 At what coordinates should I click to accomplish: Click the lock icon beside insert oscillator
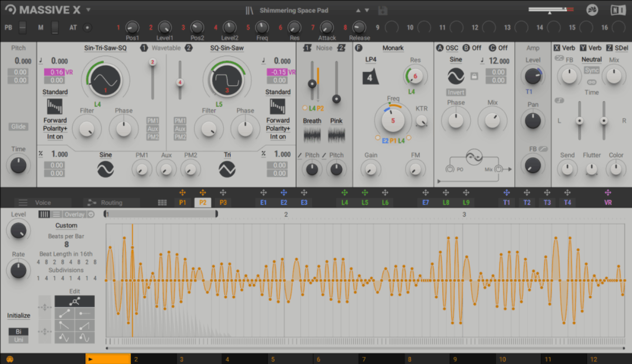(474, 76)
